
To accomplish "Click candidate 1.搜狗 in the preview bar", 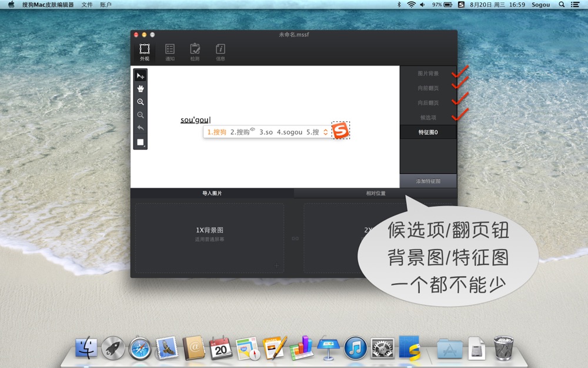I will (x=217, y=132).
